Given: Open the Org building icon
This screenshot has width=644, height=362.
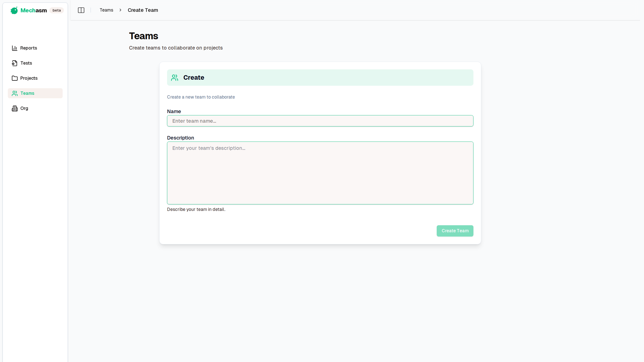Looking at the screenshot, I should coord(15,108).
